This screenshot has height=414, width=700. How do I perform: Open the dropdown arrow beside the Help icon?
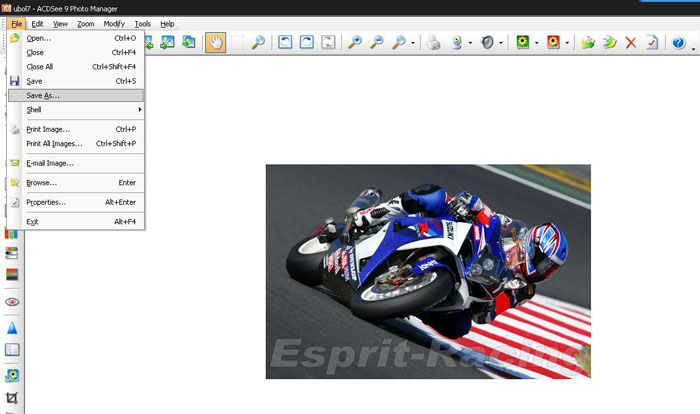693,43
